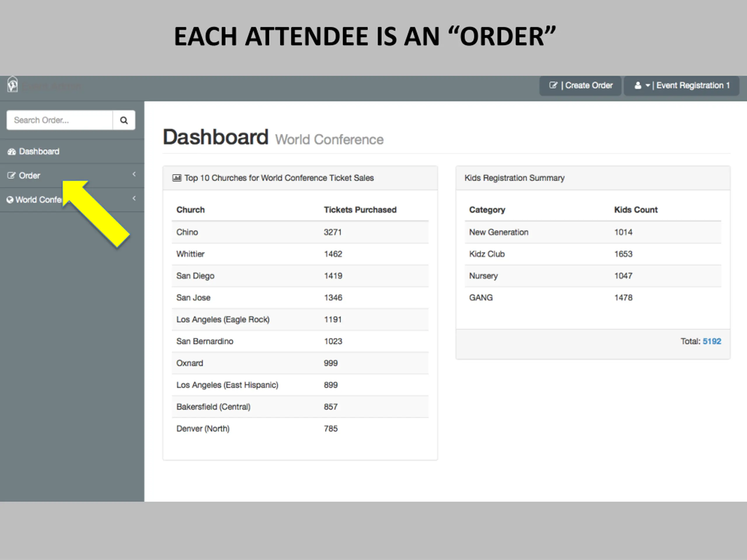Click the Kids total link 5192

click(x=712, y=341)
